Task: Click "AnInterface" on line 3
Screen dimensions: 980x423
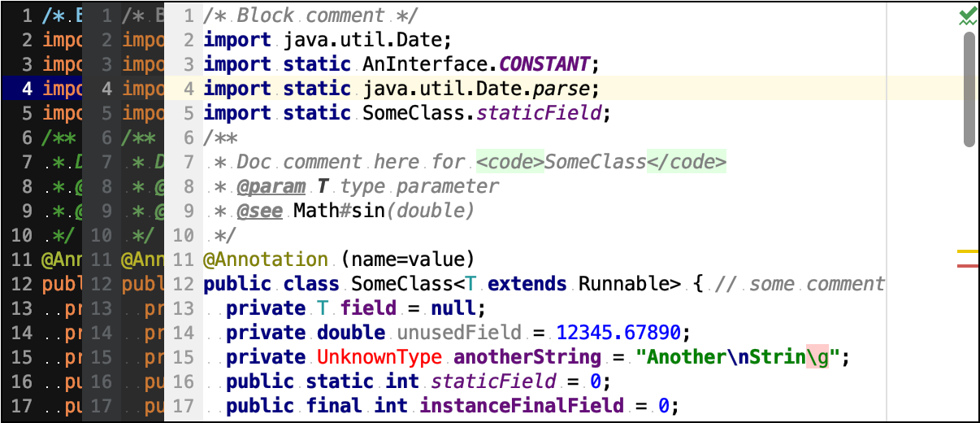Action: click(425, 64)
